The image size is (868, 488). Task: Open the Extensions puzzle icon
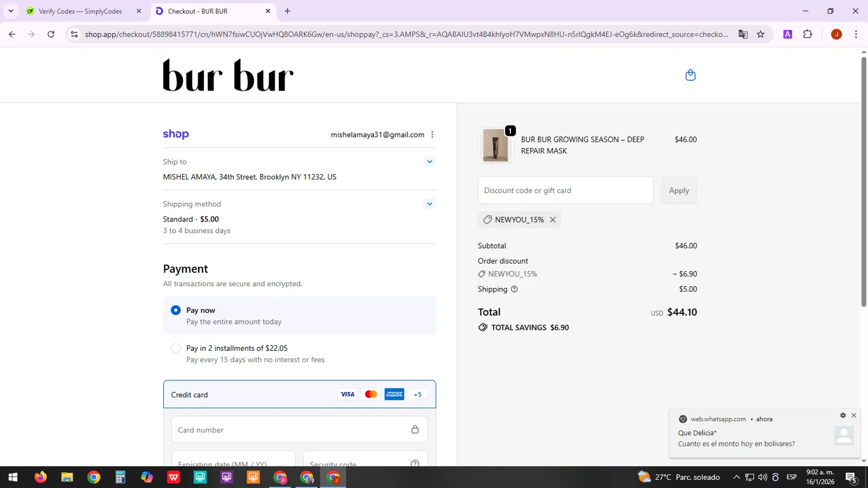808,34
